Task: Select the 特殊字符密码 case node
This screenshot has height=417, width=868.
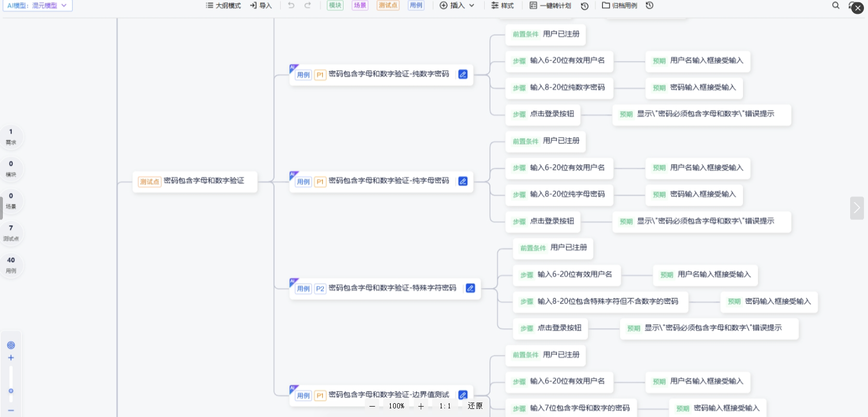Action: pos(385,289)
